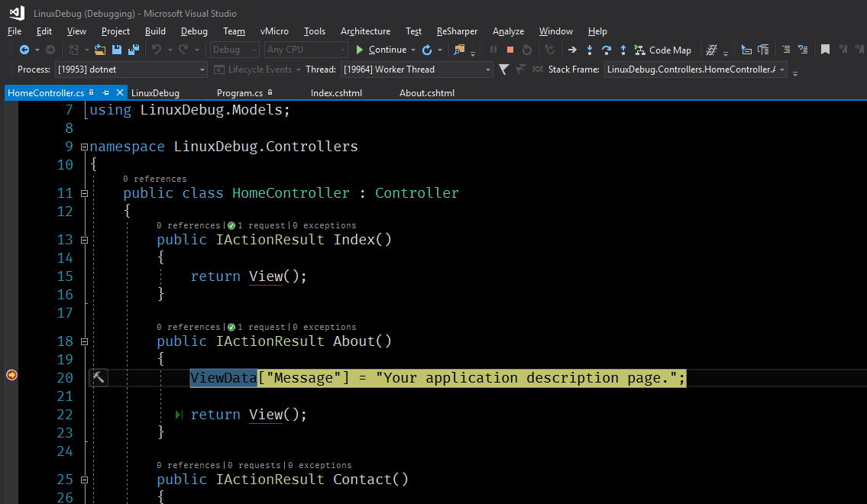
Task: Switch to the Index.cshtml tab
Action: (336, 93)
